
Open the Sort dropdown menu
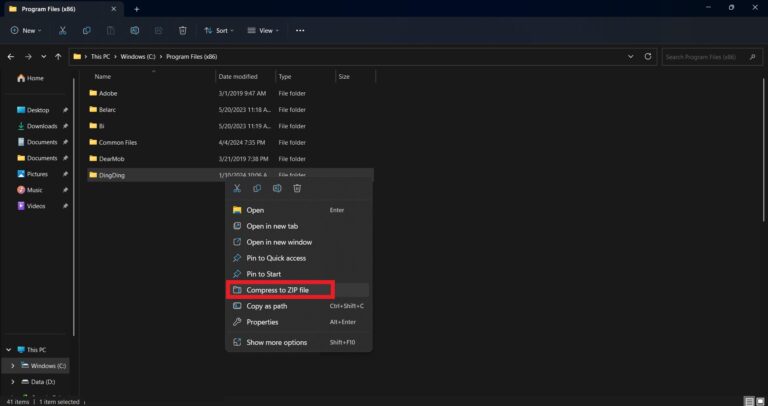219,30
